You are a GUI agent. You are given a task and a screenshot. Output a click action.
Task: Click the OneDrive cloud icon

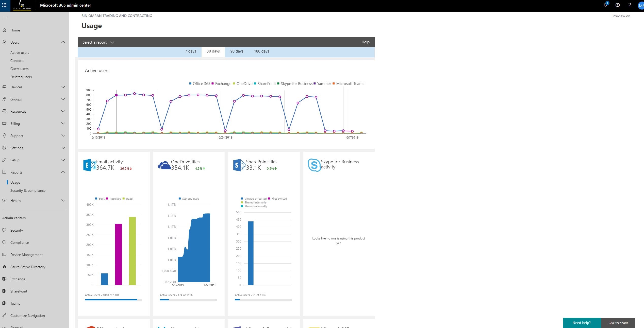164,165
